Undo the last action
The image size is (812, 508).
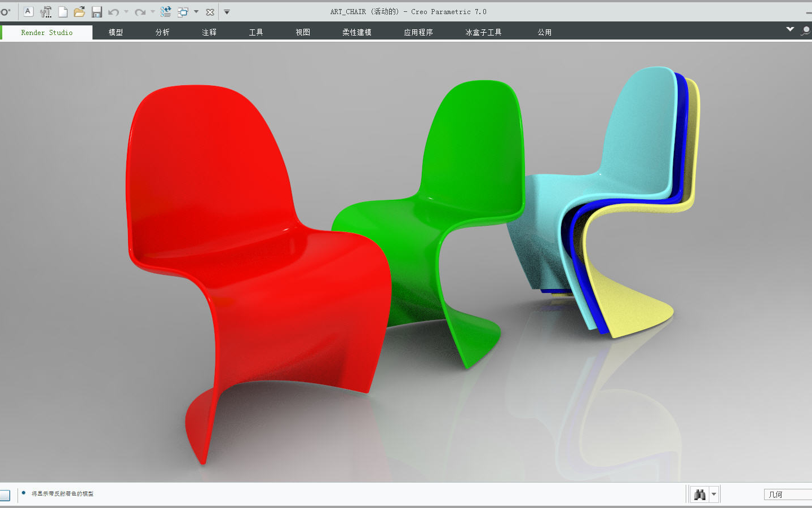pyautogui.click(x=113, y=12)
